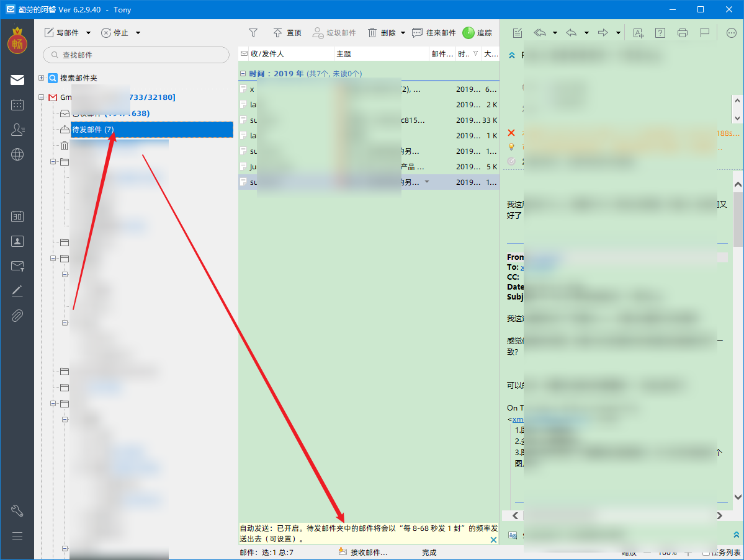
Task: Open the filtered mail envelope sidebar icon
Action: coord(17,266)
